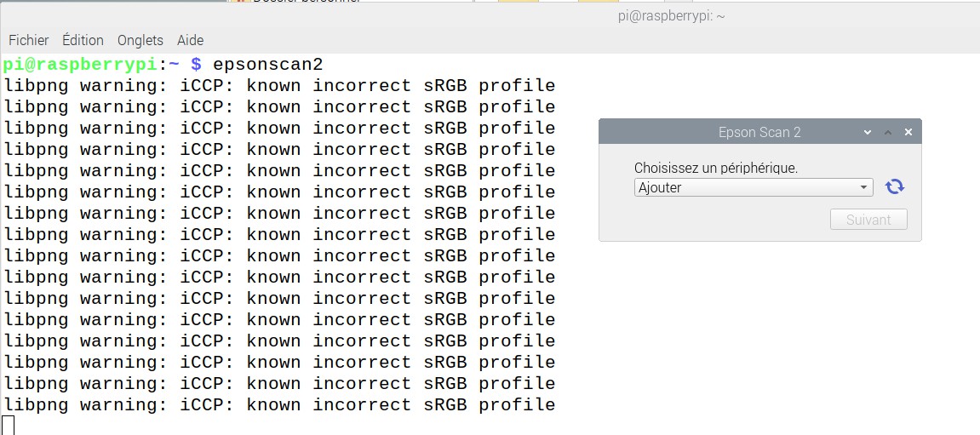Open the Édition menu
The height and width of the screenshot is (435, 980).
tap(83, 40)
